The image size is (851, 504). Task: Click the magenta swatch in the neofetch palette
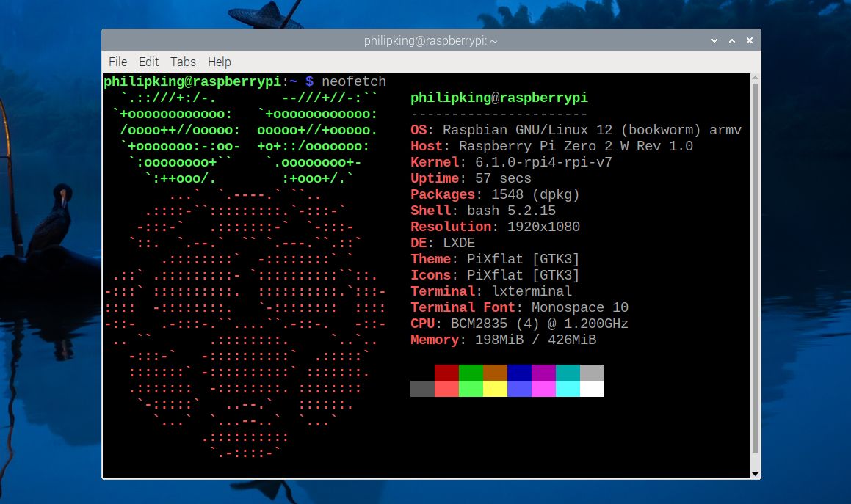pos(543,371)
